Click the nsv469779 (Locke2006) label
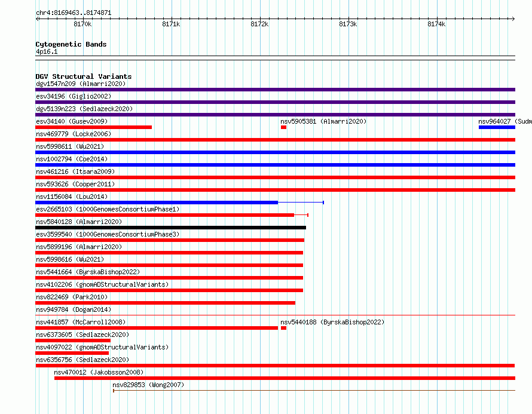This screenshot has height=414, width=532. (x=74, y=134)
